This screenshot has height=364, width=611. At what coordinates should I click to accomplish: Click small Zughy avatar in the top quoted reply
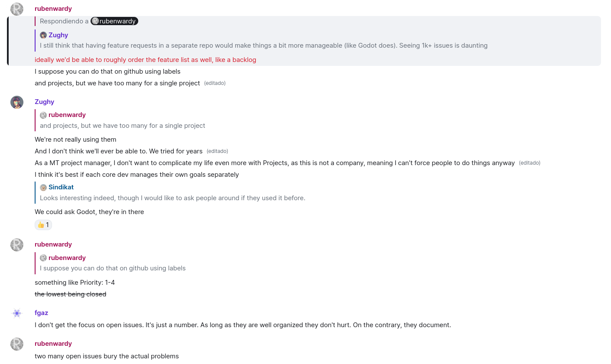[x=43, y=36]
